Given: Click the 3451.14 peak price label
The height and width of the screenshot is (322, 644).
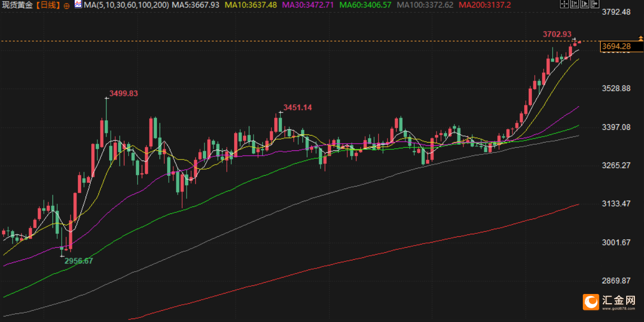Looking at the screenshot, I should point(298,108).
